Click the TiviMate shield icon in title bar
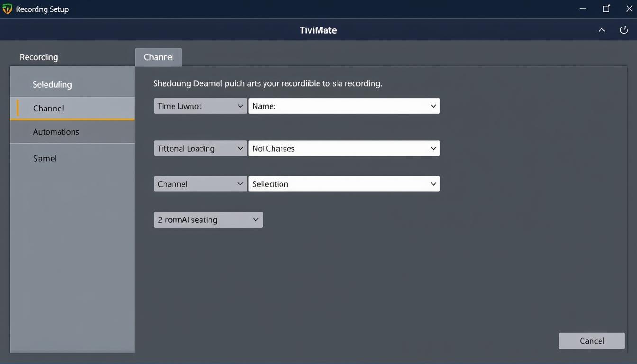 point(7,8)
